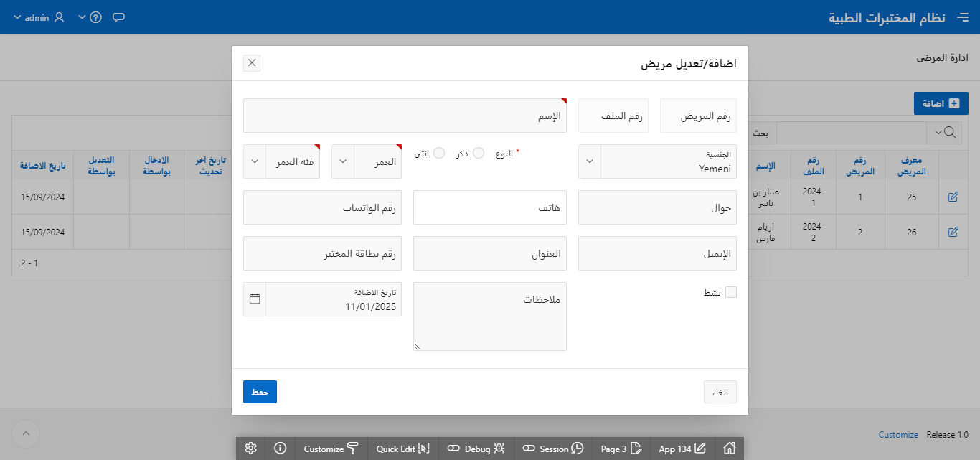Open App 134 in the developer toolbar
The image size is (980, 460).
(682, 449)
